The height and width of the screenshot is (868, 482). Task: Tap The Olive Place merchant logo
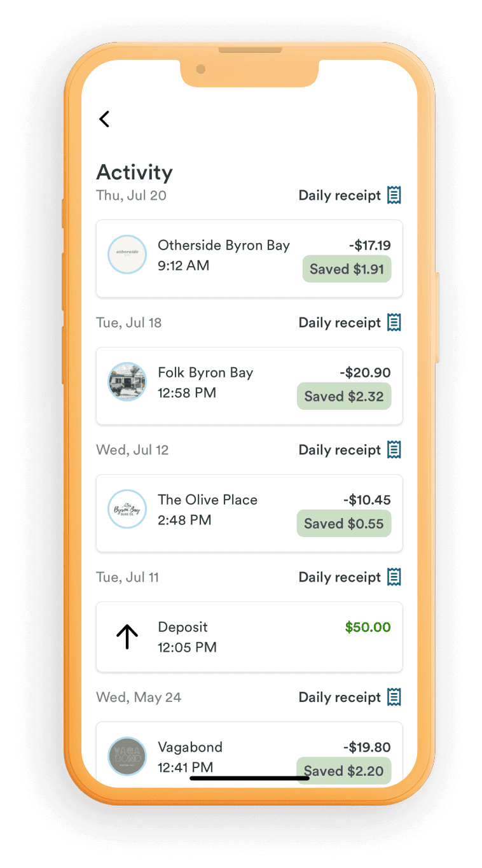pyautogui.click(x=127, y=509)
